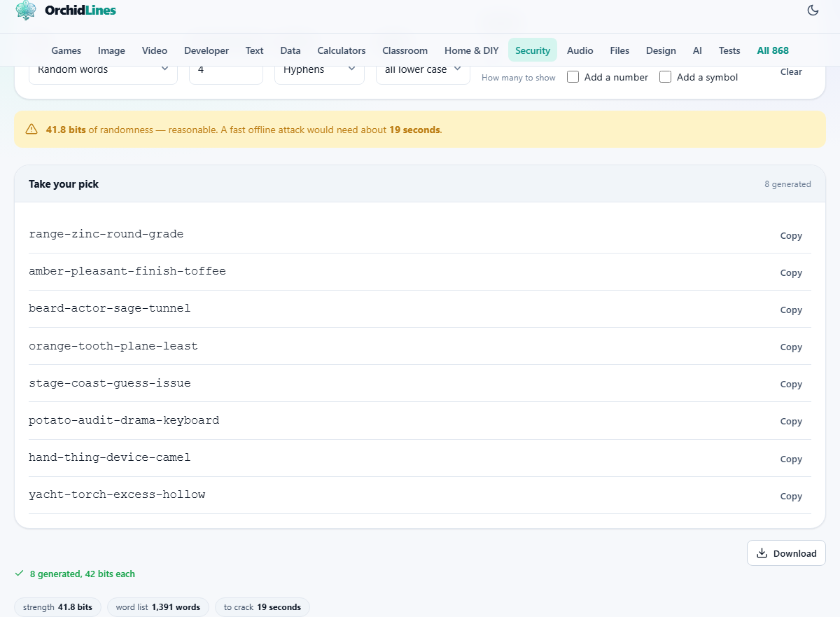
Task: Copy the range-zinc-round-grade passphrase
Action: point(791,236)
